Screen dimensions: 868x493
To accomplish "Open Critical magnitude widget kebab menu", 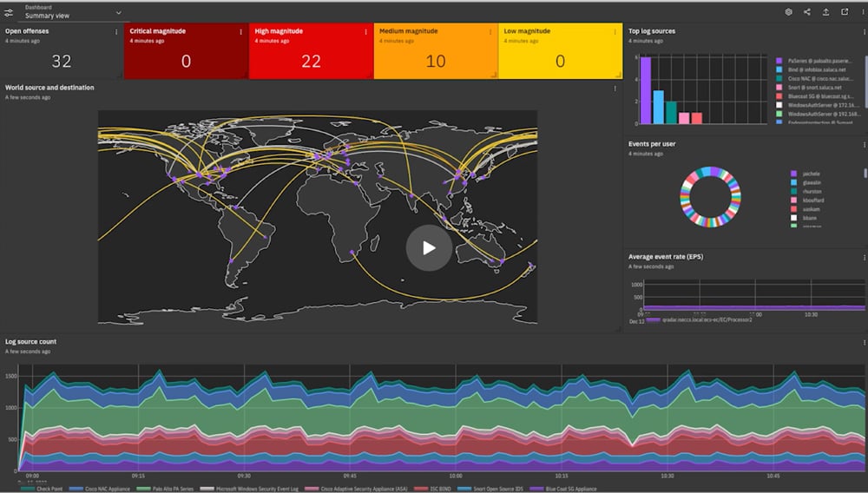I will click(241, 32).
